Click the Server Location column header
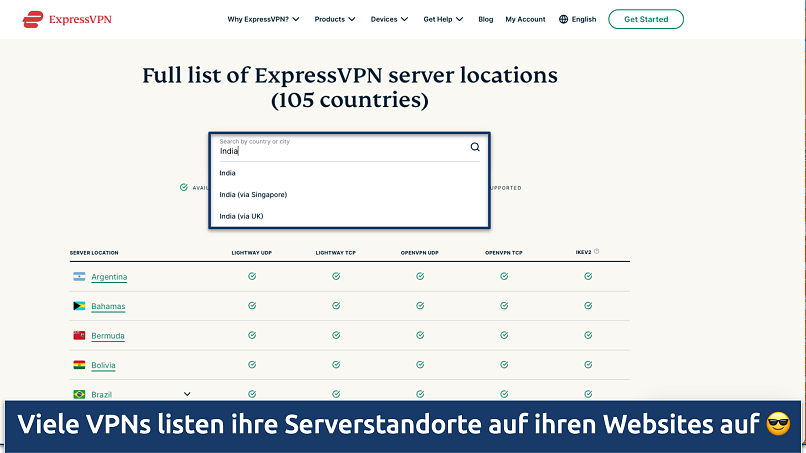The width and height of the screenshot is (806, 453). (94, 253)
